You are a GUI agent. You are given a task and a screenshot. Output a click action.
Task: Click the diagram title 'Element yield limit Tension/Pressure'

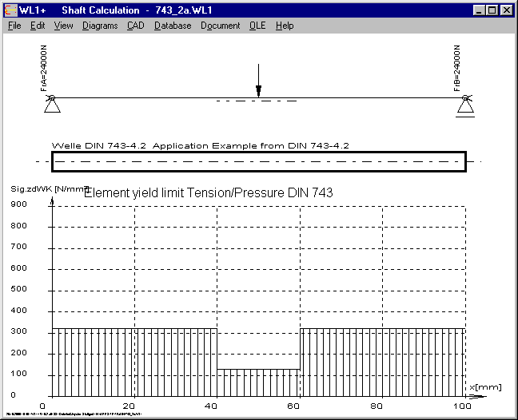click(208, 193)
